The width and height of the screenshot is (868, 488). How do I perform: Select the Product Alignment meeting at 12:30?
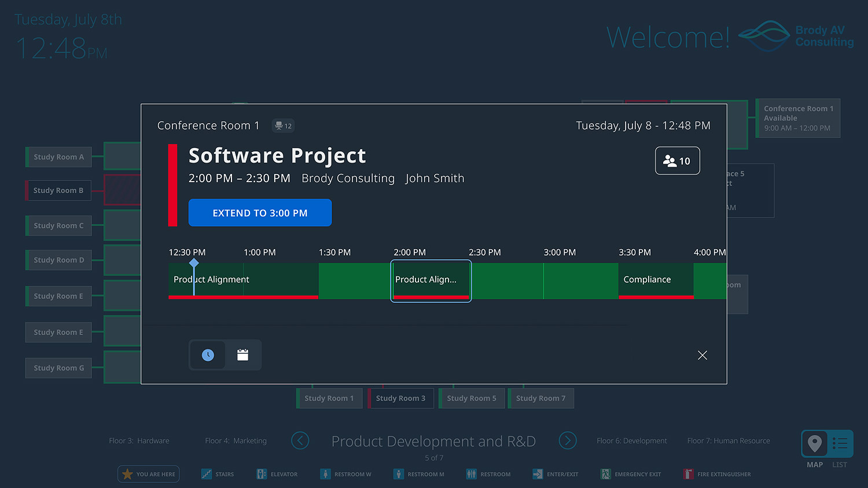(243, 280)
